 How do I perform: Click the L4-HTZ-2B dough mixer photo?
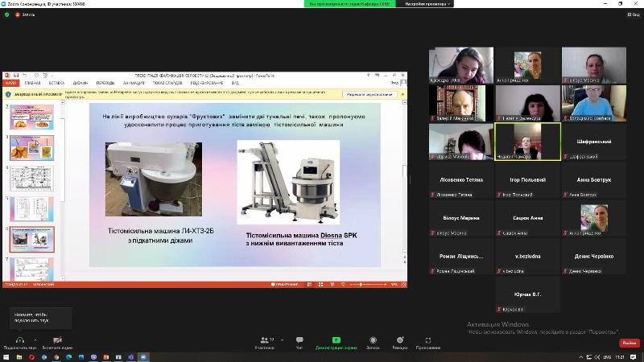(x=154, y=179)
